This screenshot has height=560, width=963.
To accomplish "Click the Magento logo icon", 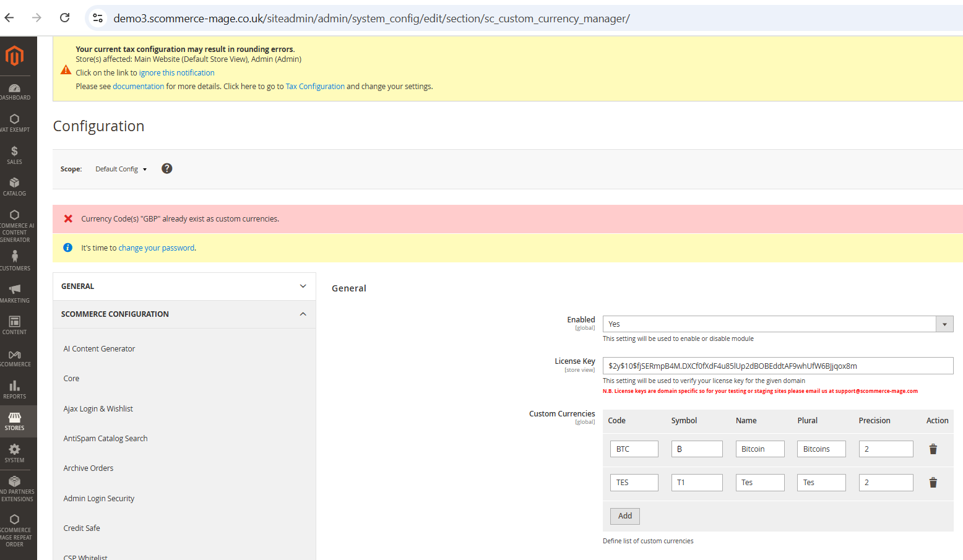I will [x=14, y=56].
